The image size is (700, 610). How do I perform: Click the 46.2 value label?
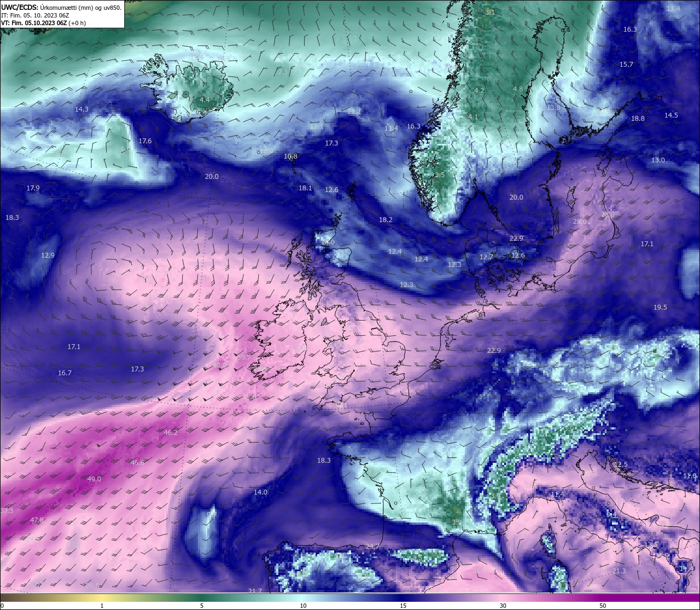tap(171, 433)
